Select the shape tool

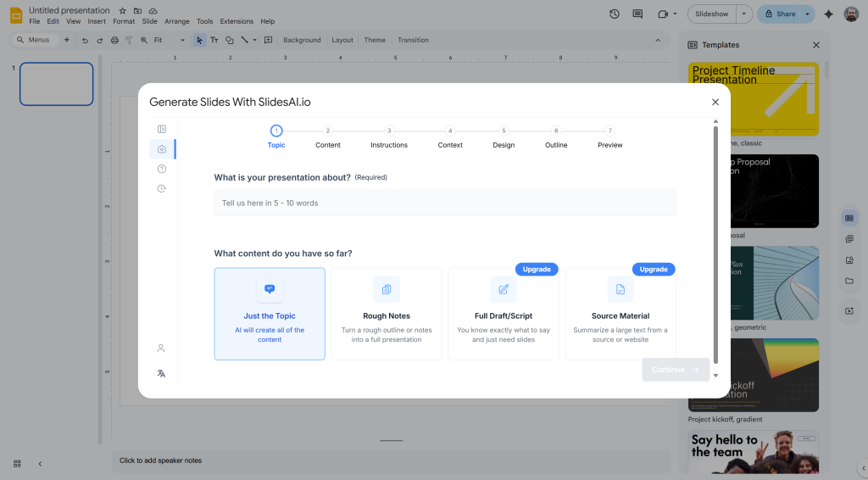[x=229, y=40]
